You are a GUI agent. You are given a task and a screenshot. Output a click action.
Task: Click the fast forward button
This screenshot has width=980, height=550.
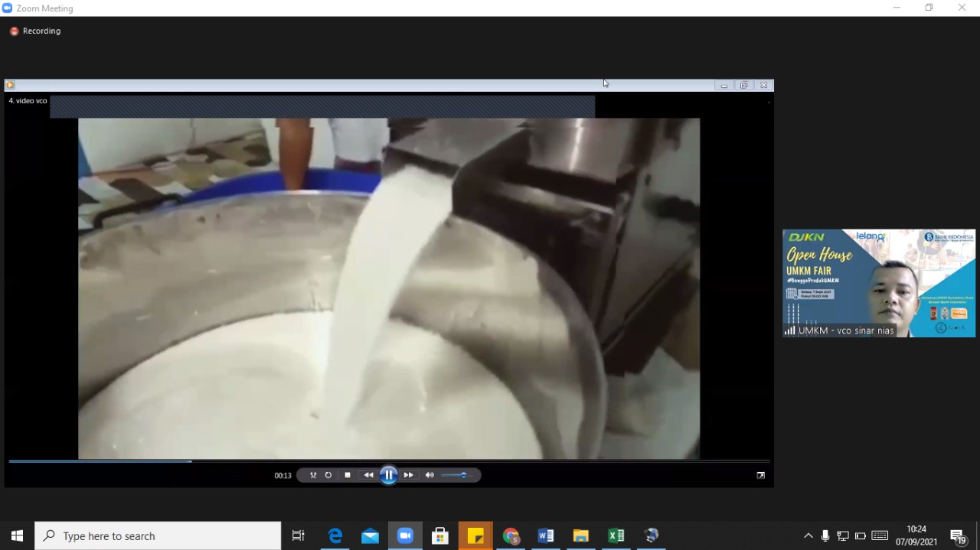pos(409,475)
